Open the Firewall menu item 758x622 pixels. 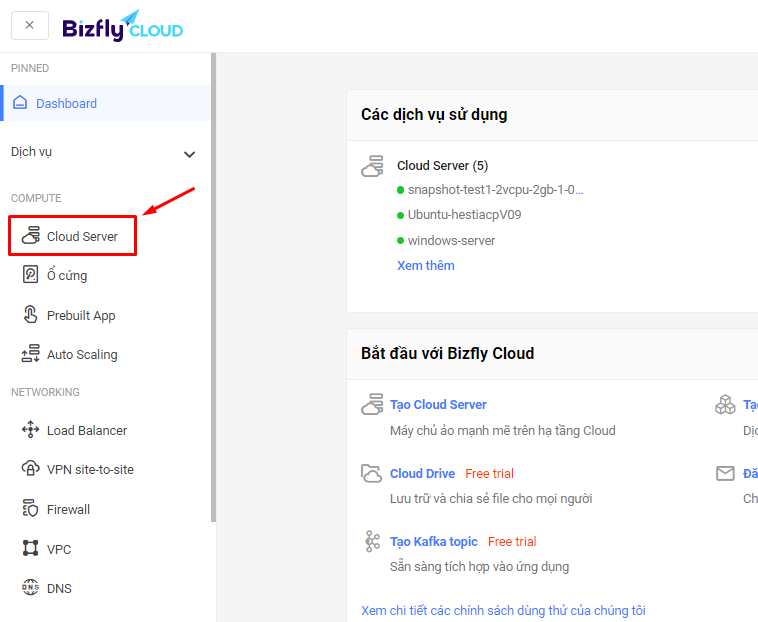68,509
